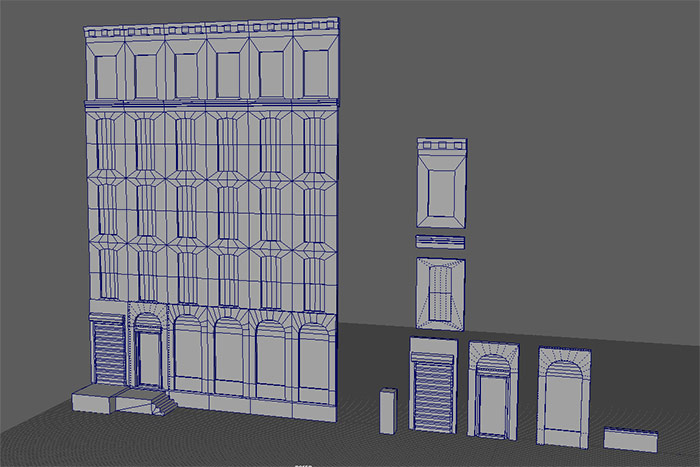Viewport: 700px width, 467px height.
Task: Click the building's first arched window after the door
Action: tap(187, 355)
